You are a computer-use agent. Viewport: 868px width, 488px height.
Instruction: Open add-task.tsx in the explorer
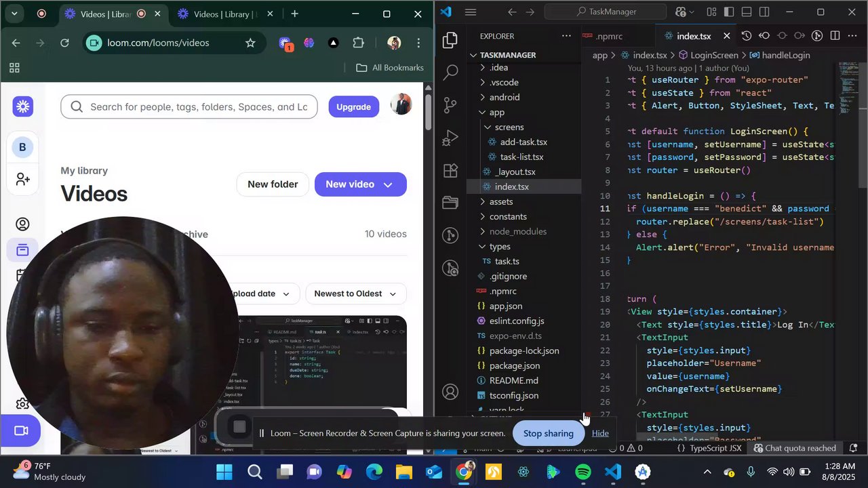(524, 142)
